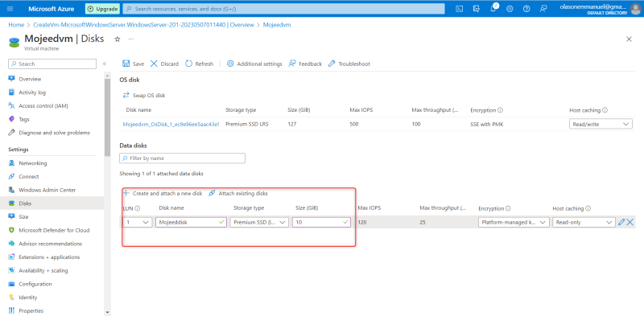Open the notifications bell icon

[x=493, y=9]
